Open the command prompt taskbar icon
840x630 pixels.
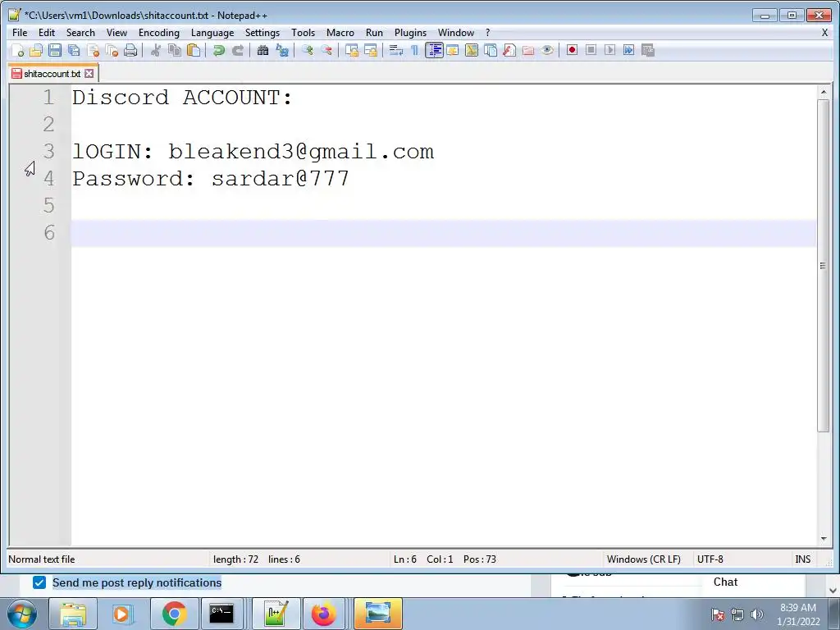tap(221, 614)
